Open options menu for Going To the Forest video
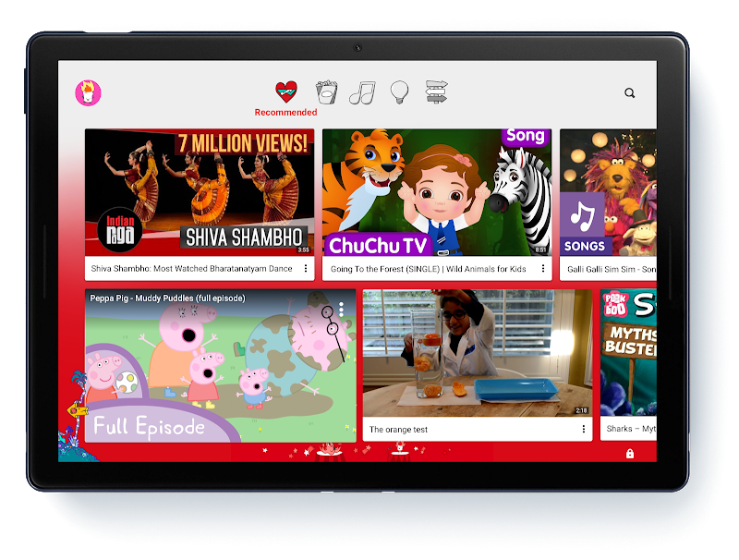The width and height of the screenshot is (739, 560). (543, 268)
